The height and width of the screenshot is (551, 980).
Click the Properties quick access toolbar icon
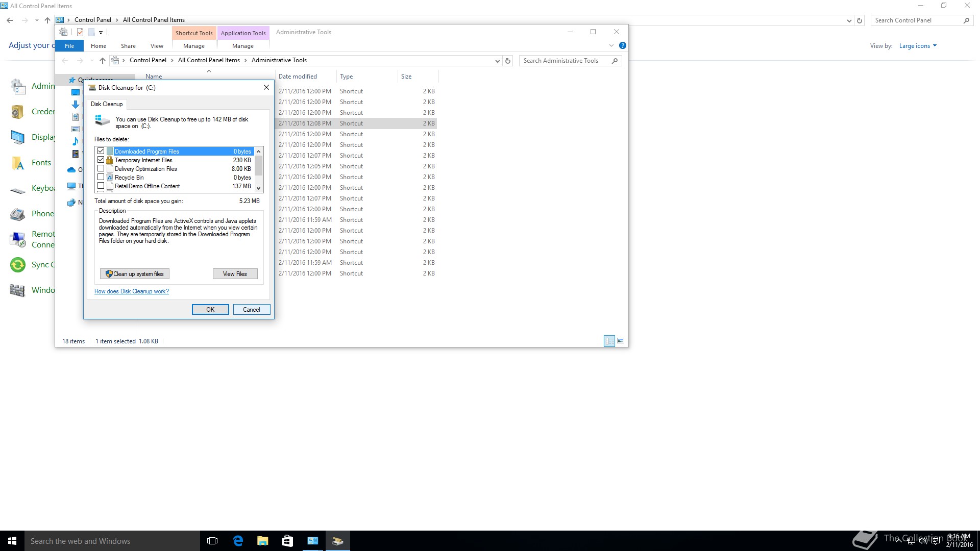[x=80, y=32]
